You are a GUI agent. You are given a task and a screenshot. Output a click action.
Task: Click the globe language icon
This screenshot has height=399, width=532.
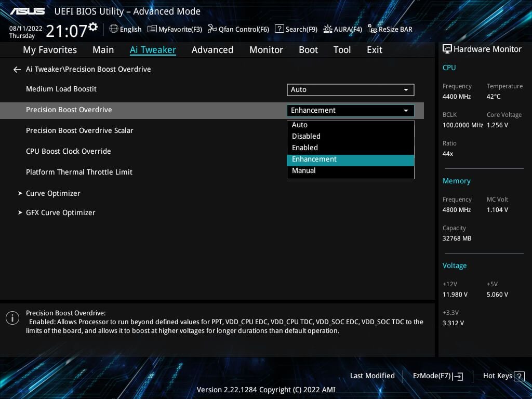pyautogui.click(x=114, y=29)
